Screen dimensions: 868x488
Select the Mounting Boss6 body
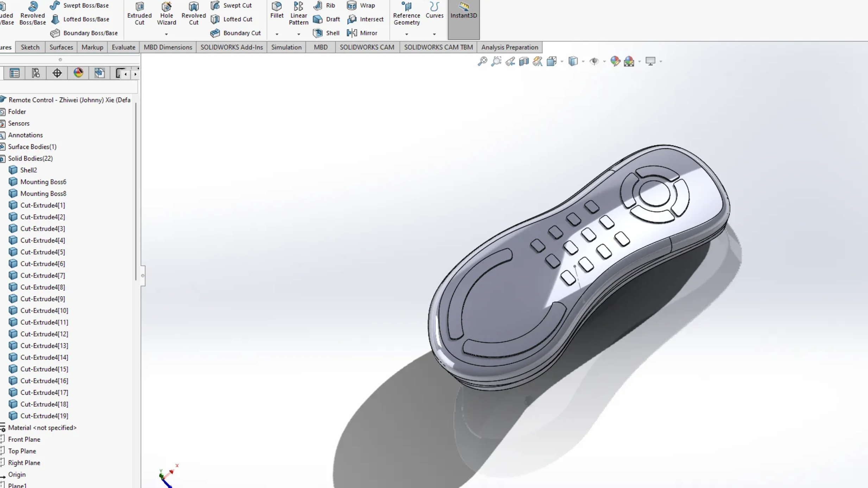coord(43,182)
